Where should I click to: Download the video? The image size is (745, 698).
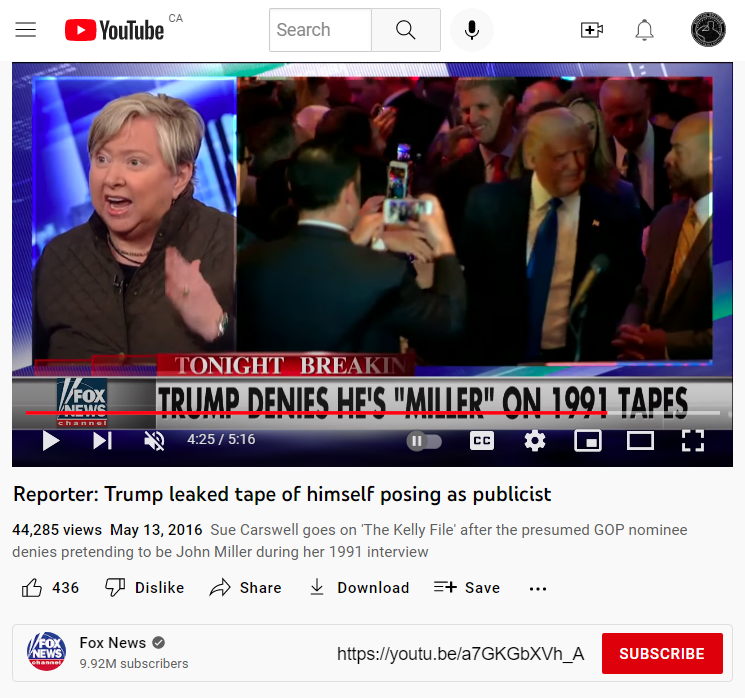click(359, 588)
